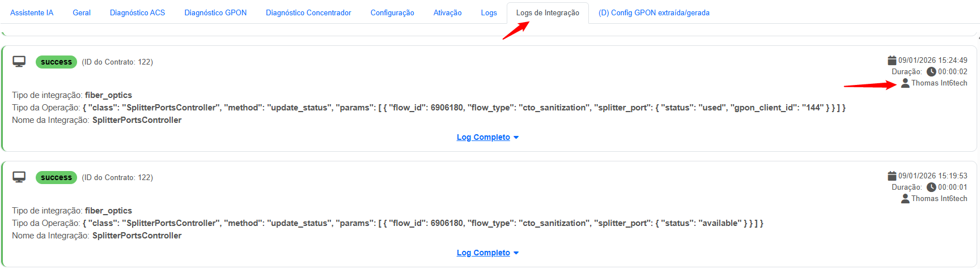
Task: Click the calendar icon beside 15:19:53 timestamp
Action: tap(892, 176)
